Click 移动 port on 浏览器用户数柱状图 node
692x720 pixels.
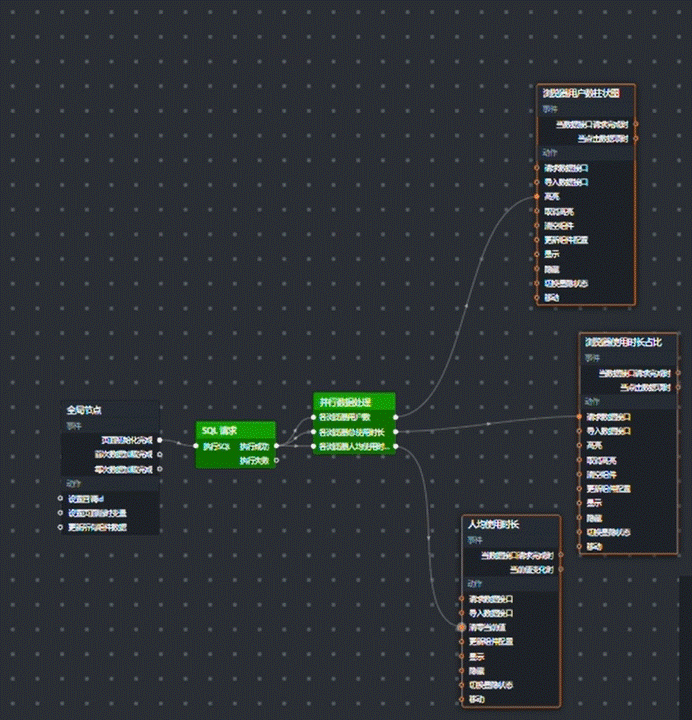(x=537, y=298)
